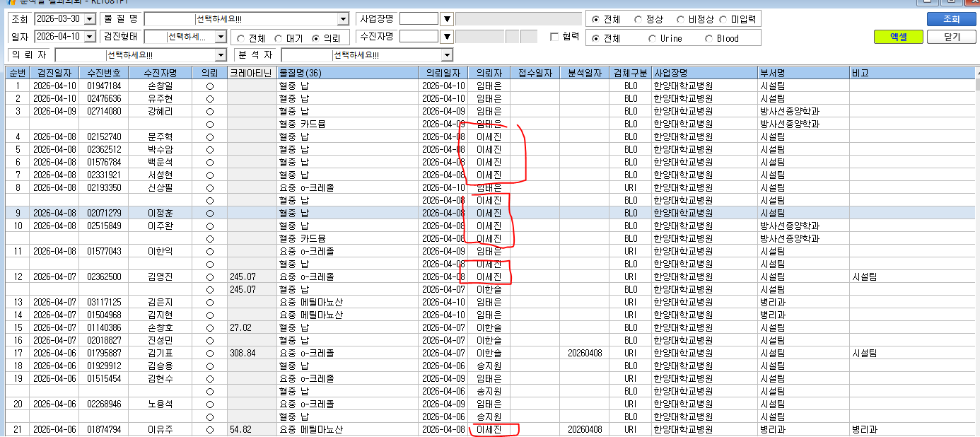
Task: Open the 검진형태 dropdown
Action: tap(221, 37)
